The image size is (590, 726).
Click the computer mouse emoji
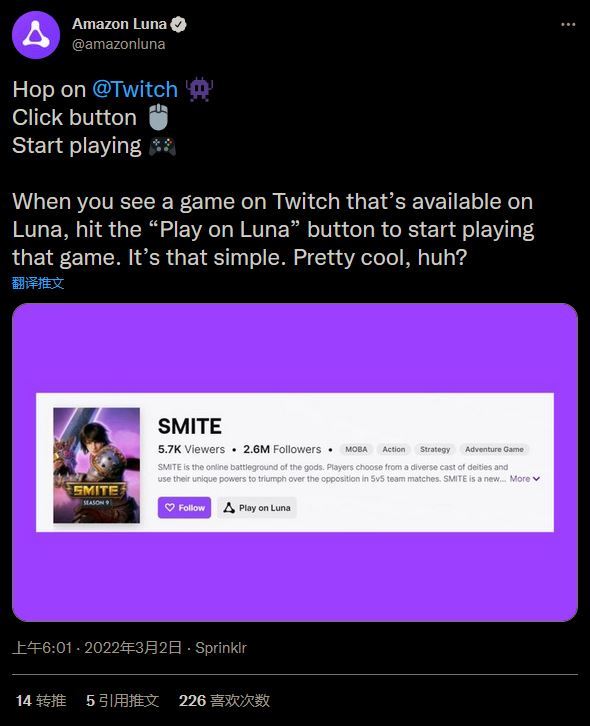(159, 117)
